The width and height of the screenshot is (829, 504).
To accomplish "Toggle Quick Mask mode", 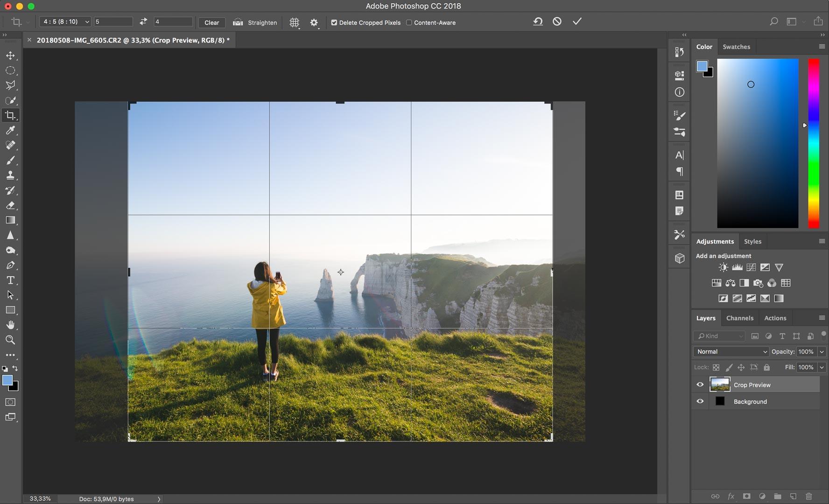I will tap(10, 402).
